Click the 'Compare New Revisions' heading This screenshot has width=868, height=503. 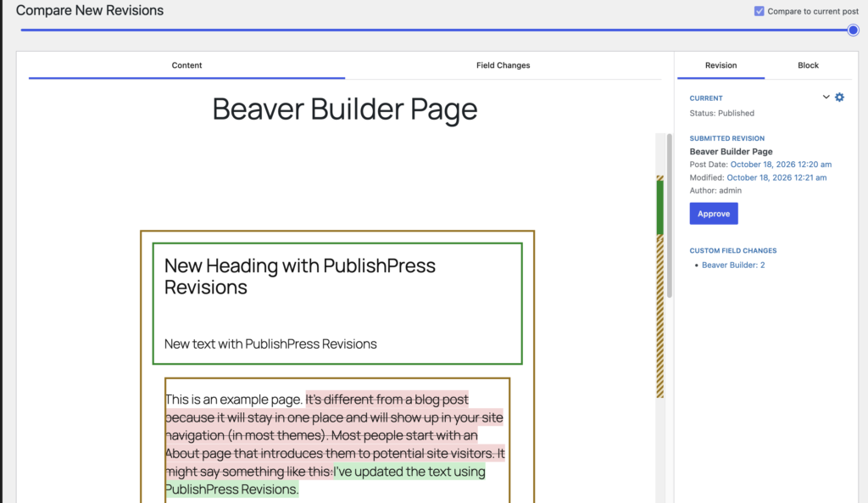pos(90,10)
